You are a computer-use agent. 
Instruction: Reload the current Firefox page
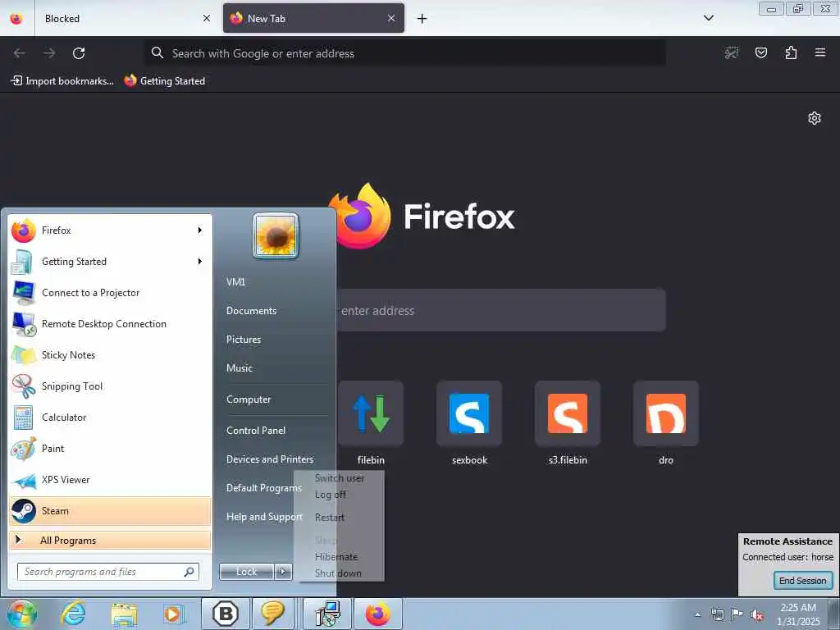point(79,53)
